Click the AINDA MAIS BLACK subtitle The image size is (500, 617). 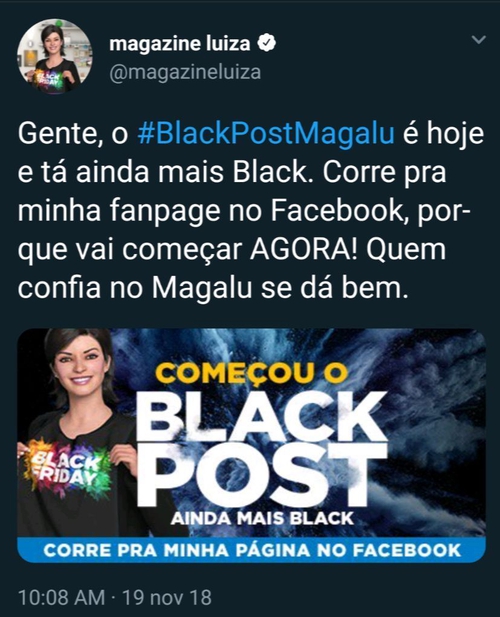click(x=262, y=519)
